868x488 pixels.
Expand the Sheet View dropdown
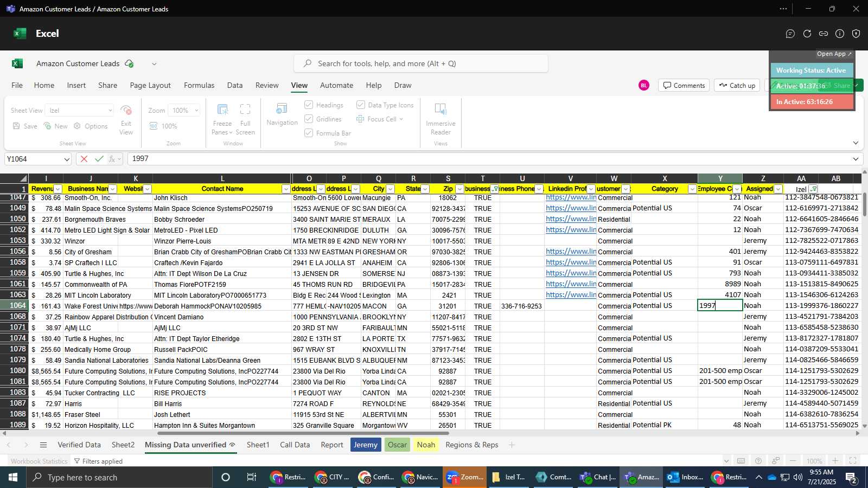coord(110,110)
